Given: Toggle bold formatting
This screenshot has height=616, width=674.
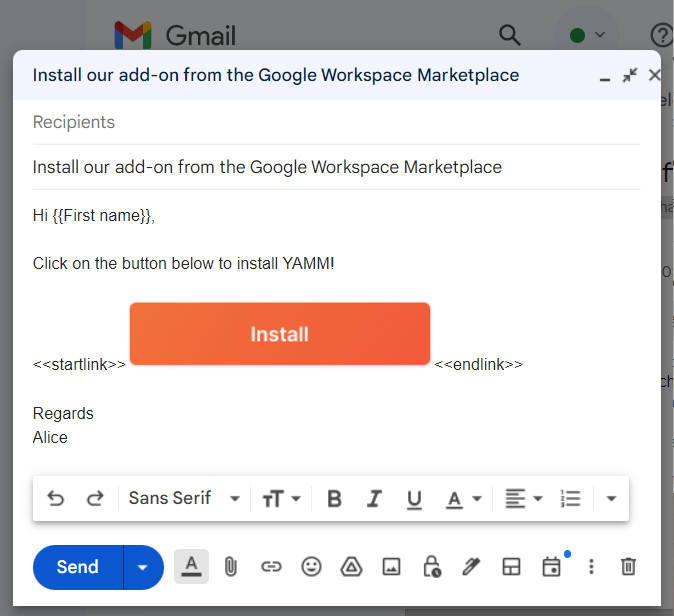Looking at the screenshot, I should tap(335, 499).
